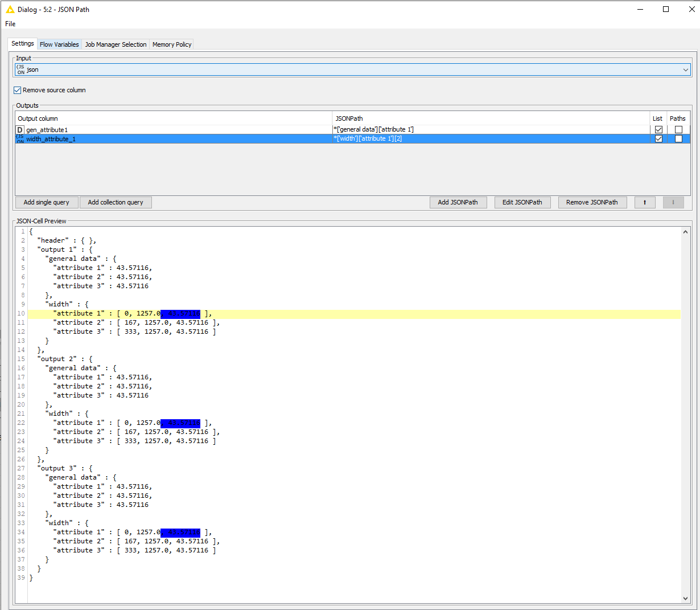Uncheck the Remove source column checkbox

(x=17, y=90)
